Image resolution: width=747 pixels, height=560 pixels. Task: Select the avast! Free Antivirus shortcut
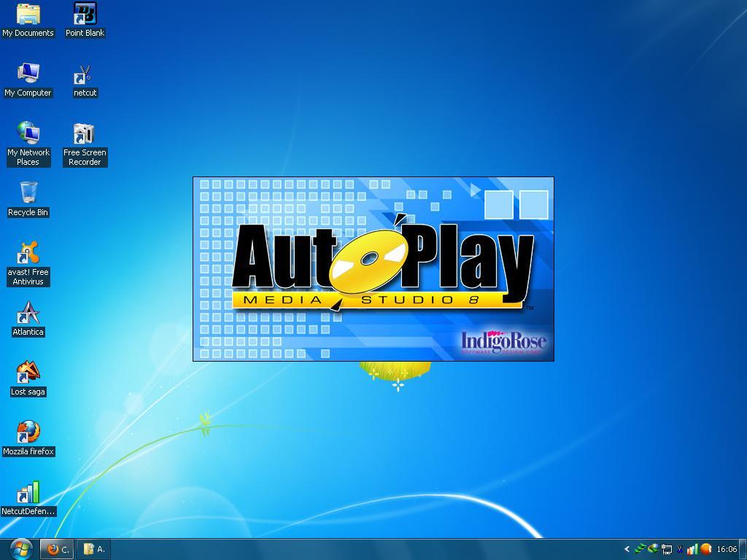(28, 263)
